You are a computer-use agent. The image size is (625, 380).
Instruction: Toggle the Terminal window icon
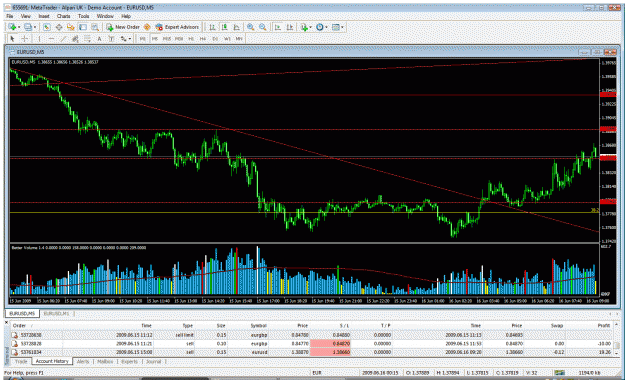click(x=83, y=27)
